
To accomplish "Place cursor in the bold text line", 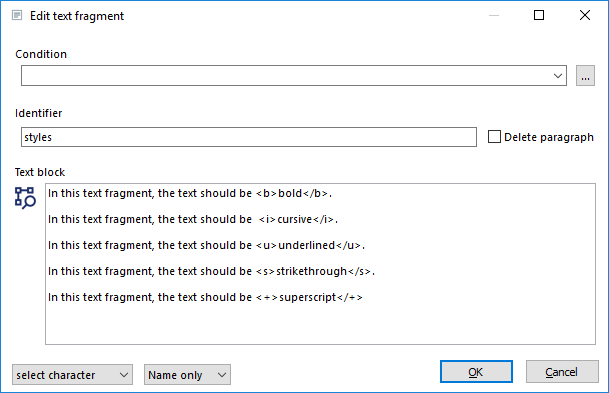I will [x=190, y=193].
